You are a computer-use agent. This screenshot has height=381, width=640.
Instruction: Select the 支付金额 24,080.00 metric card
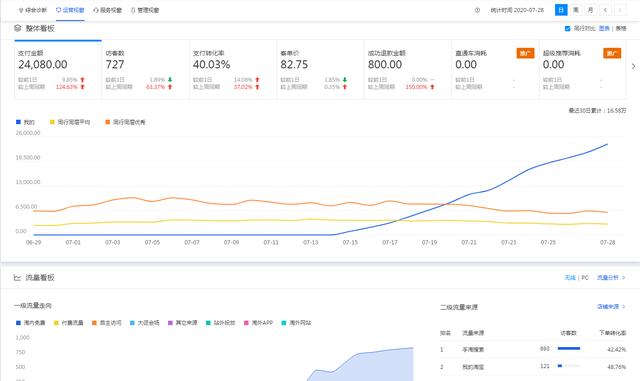pyautogui.click(x=58, y=69)
